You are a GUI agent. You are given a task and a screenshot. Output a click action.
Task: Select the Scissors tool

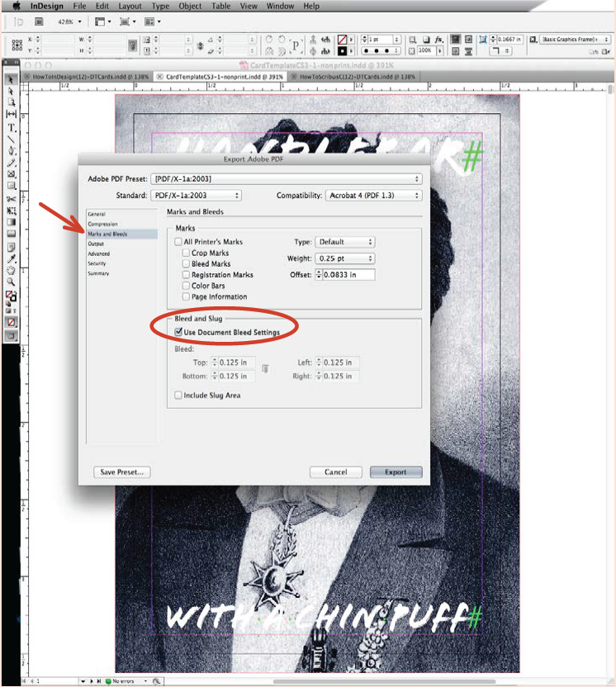(11, 199)
